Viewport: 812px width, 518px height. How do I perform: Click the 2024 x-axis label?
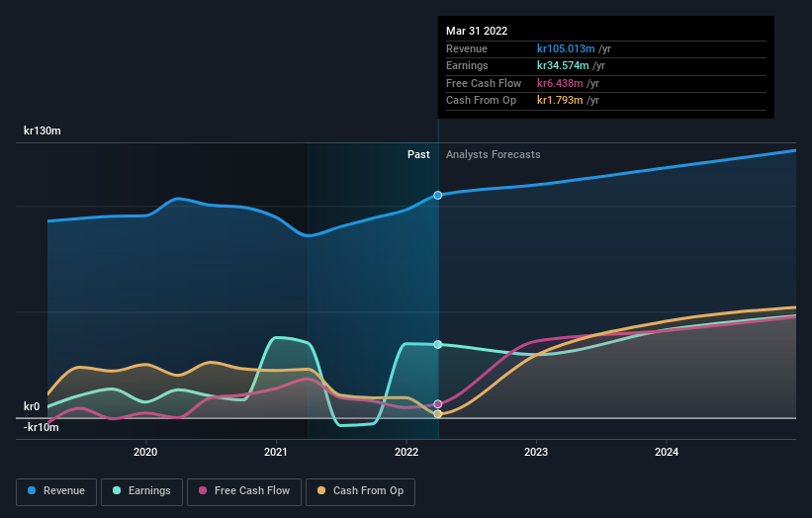[667, 453]
